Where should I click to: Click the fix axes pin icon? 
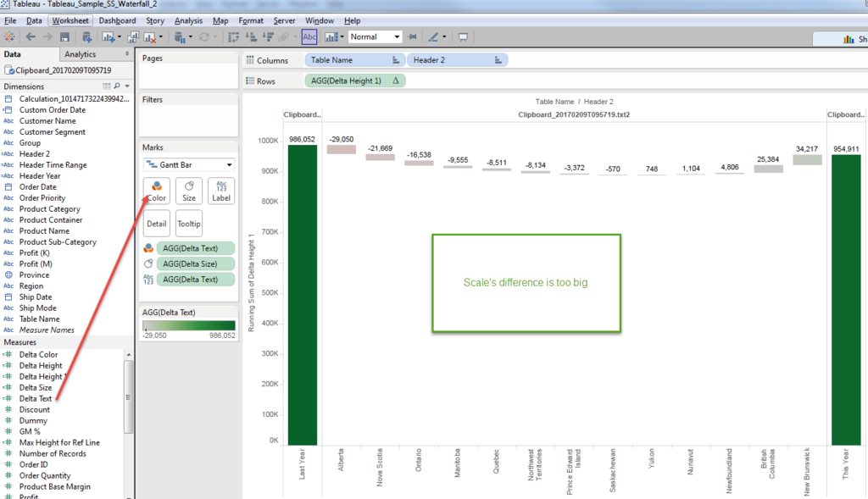pos(412,37)
